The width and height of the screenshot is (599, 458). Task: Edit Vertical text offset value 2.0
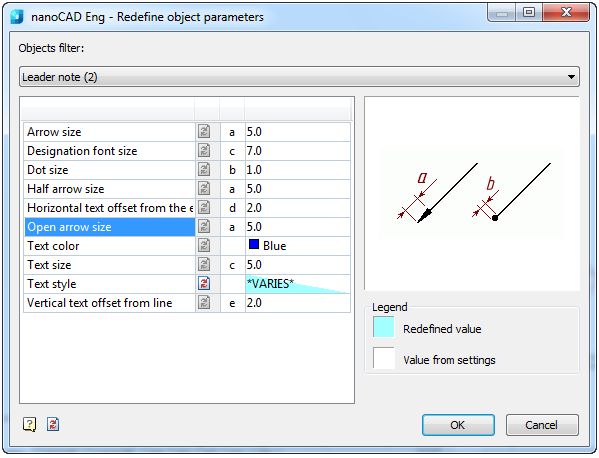298,303
